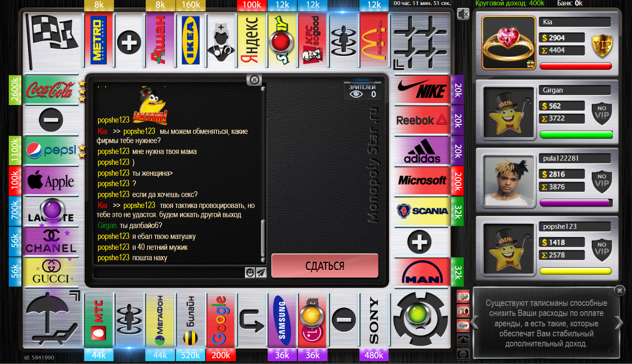Click the U-turn arrow cell on bottom row
The image size is (632, 364).
point(252,320)
